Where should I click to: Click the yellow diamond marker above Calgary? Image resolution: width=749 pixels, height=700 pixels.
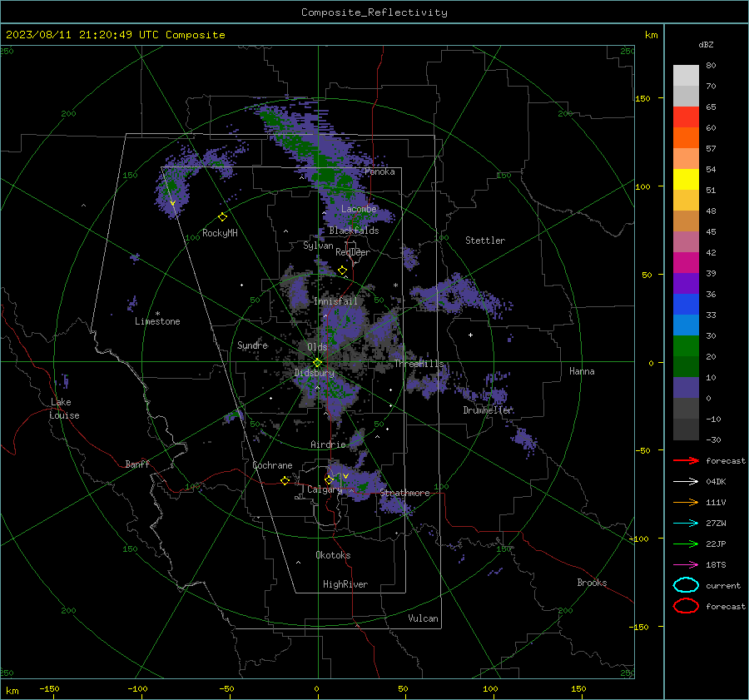(329, 479)
